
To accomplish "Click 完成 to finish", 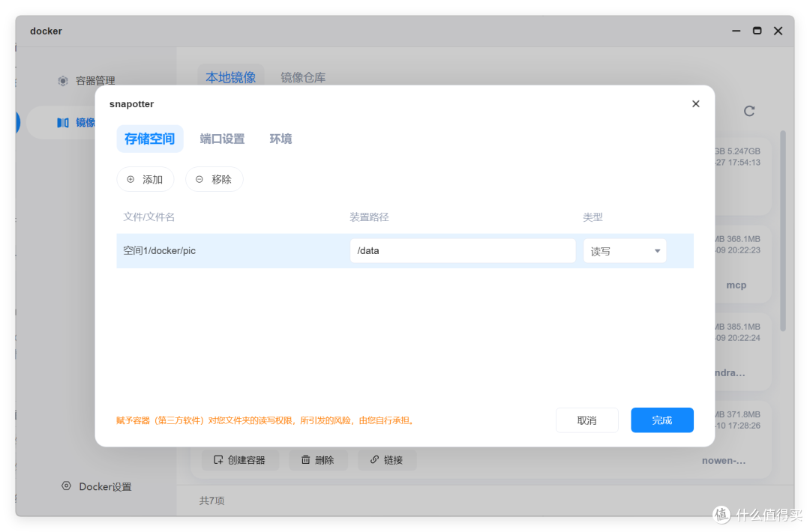I will pyautogui.click(x=661, y=420).
